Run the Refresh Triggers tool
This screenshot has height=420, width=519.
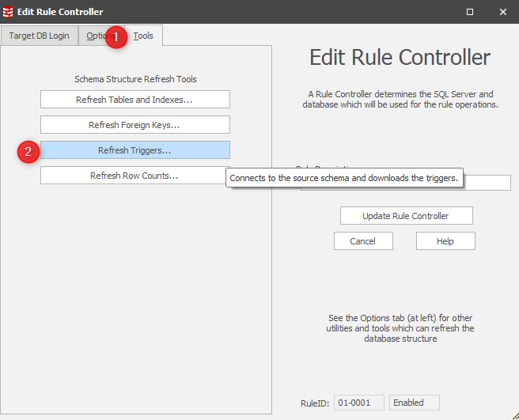134,150
